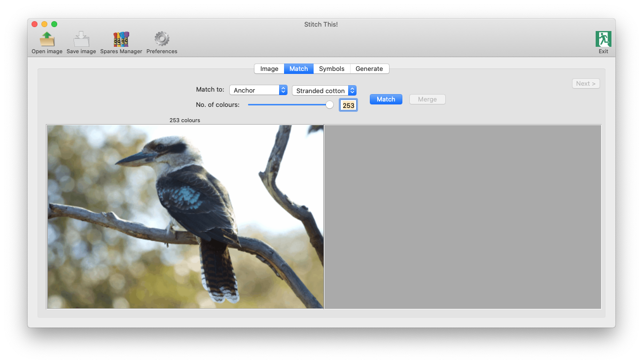Click the Next > button
The width and height of the screenshot is (643, 364).
point(586,84)
